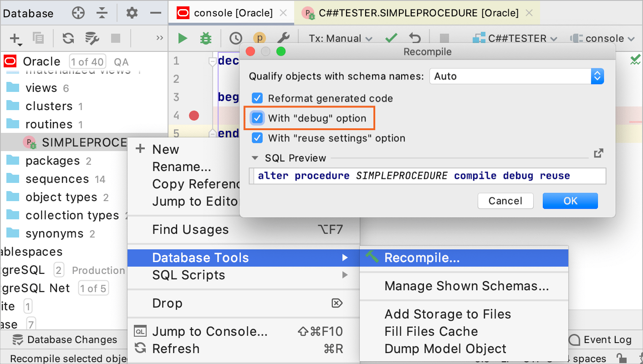
Task: Refresh the database tree with the sync icon
Action: tap(67, 38)
